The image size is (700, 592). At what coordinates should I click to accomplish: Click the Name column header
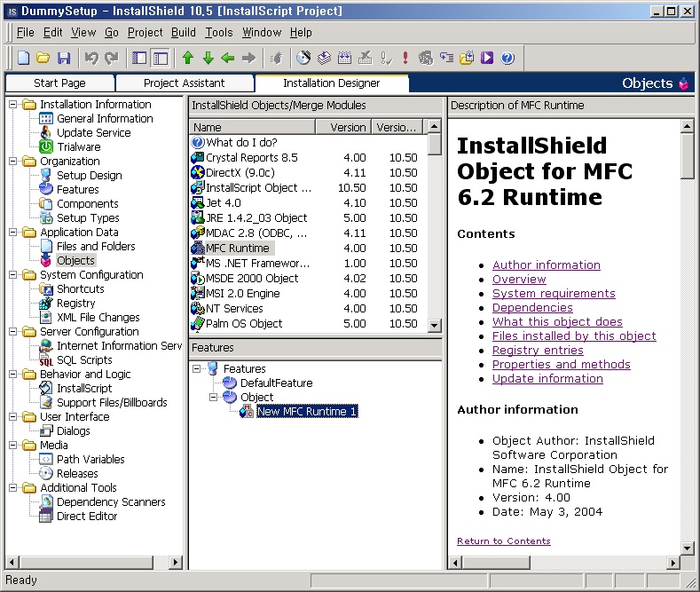[x=253, y=127]
